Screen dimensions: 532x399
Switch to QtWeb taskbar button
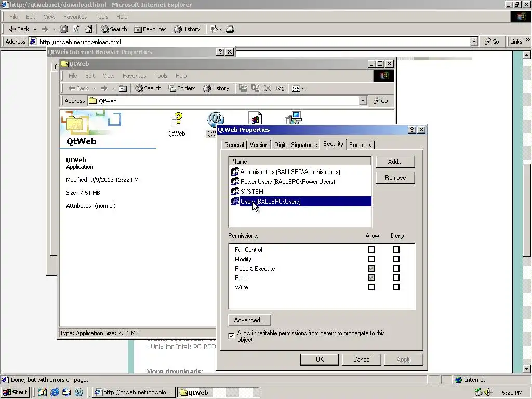[219, 393]
